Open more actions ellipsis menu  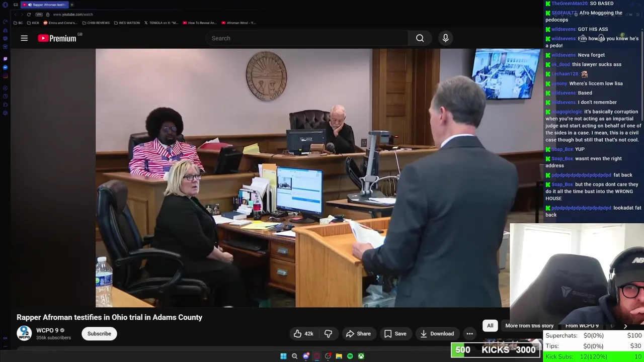(469, 333)
